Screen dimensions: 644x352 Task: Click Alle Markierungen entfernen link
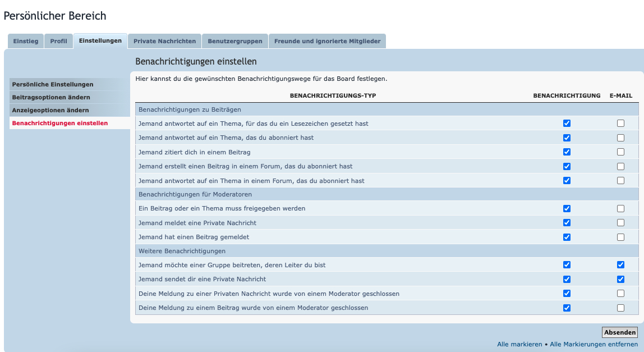594,344
